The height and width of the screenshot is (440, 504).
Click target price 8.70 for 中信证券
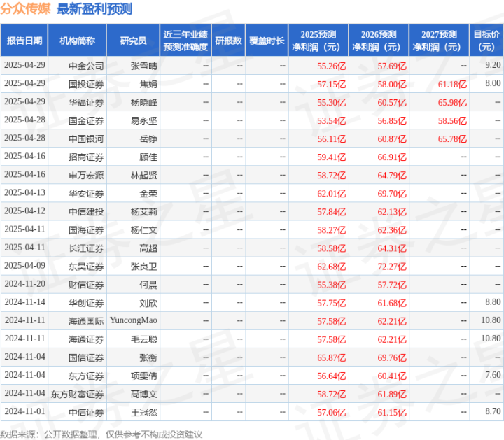[493, 411]
